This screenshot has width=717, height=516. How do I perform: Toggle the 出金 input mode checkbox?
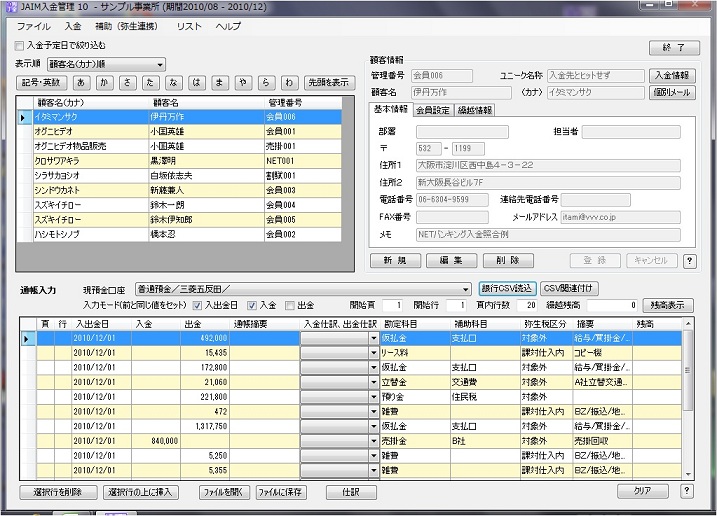(289, 306)
